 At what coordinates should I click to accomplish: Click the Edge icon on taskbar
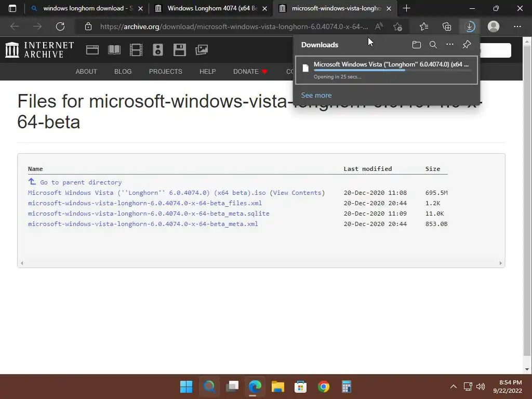point(255,387)
